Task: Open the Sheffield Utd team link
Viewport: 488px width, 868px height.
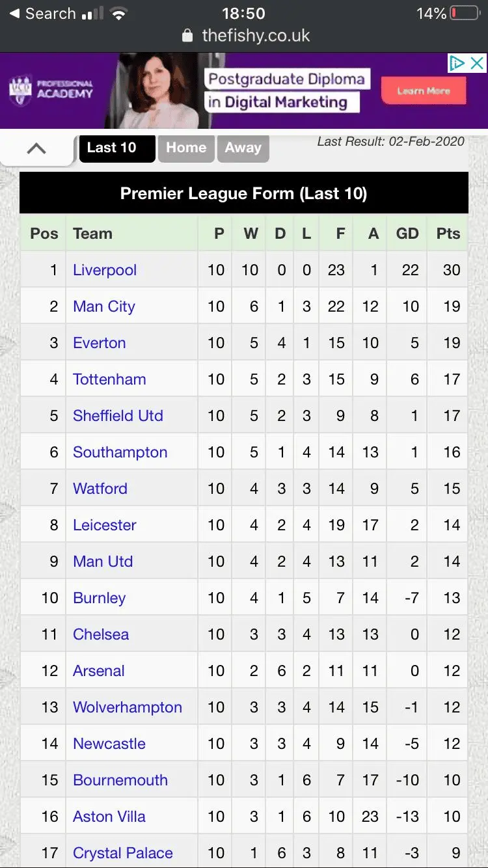Action: [x=118, y=416]
